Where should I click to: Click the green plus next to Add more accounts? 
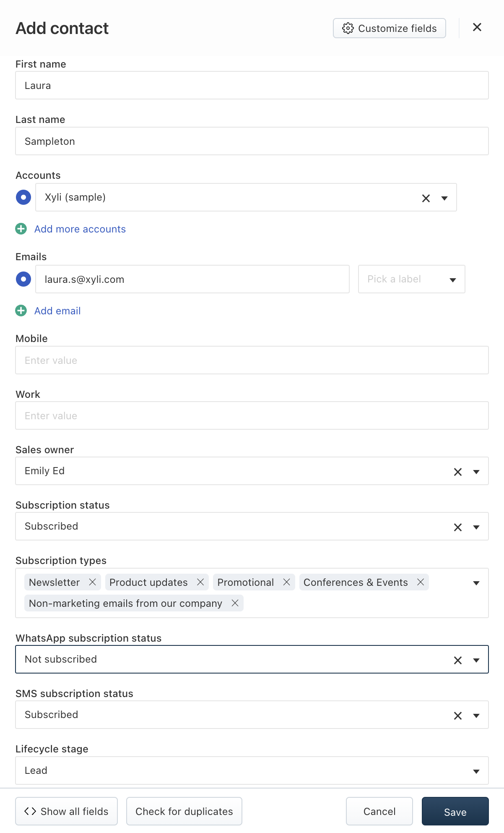click(x=21, y=229)
